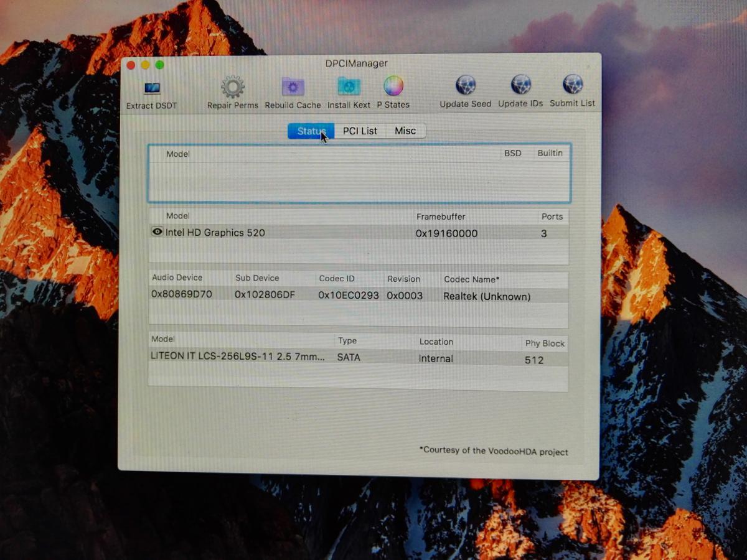Toggle the eye icon beside Intel HD Graphics
Image resolution: width=747 pixels, height=560 pixels.
157,231
